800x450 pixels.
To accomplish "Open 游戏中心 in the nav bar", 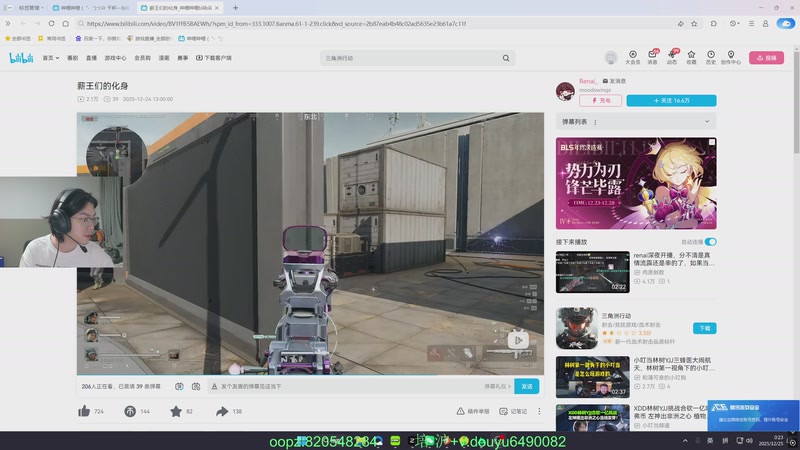I will pos(115,58).
